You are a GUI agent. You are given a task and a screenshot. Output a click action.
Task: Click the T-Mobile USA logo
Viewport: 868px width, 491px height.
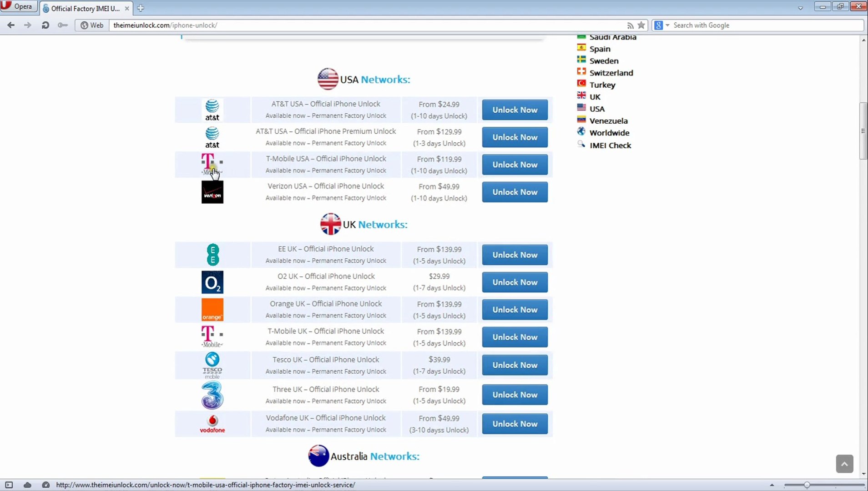tap(212, 165)
